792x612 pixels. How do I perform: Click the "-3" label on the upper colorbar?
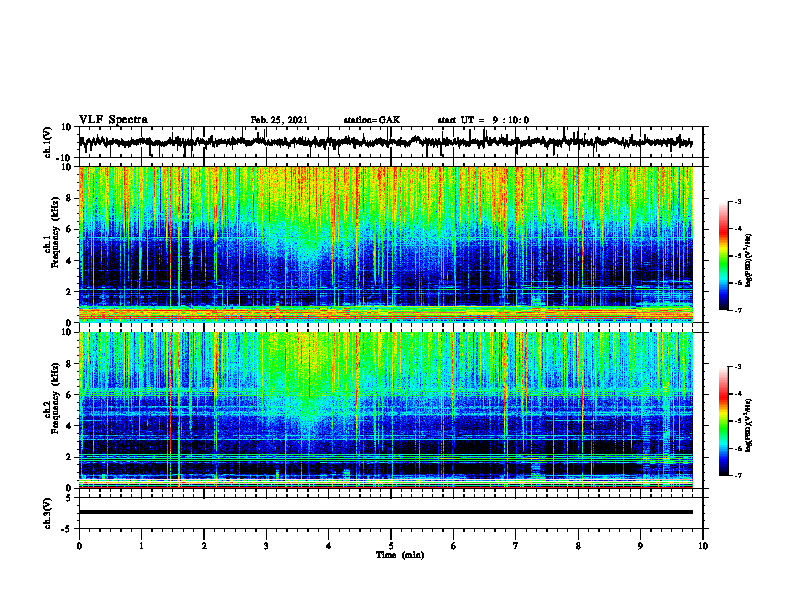[x=738, y=201]
